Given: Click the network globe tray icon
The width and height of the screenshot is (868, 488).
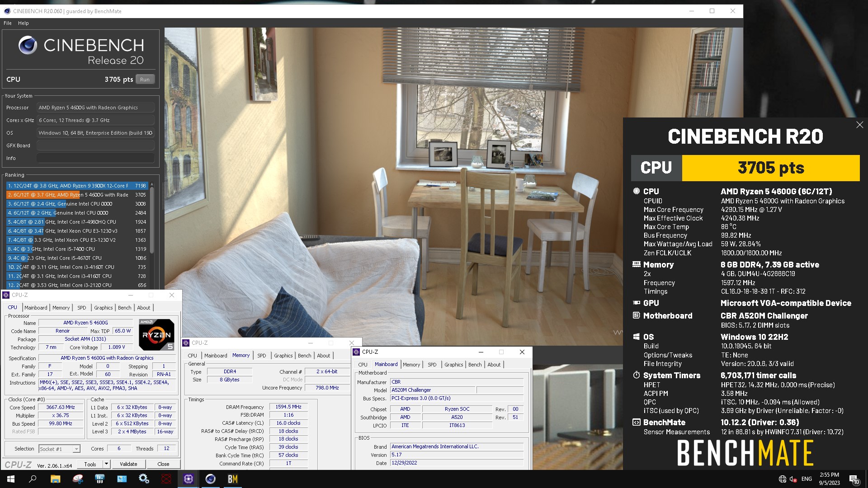Looking at the screenshot, I should [783, 479].
